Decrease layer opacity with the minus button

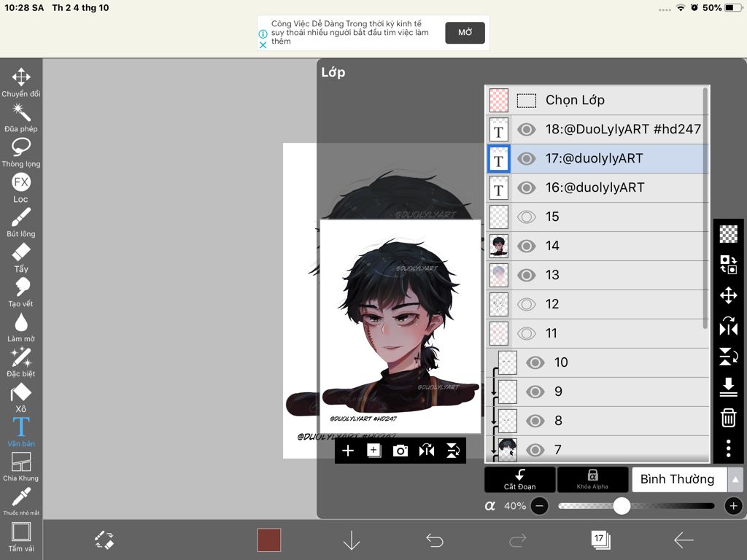point(539,506)
